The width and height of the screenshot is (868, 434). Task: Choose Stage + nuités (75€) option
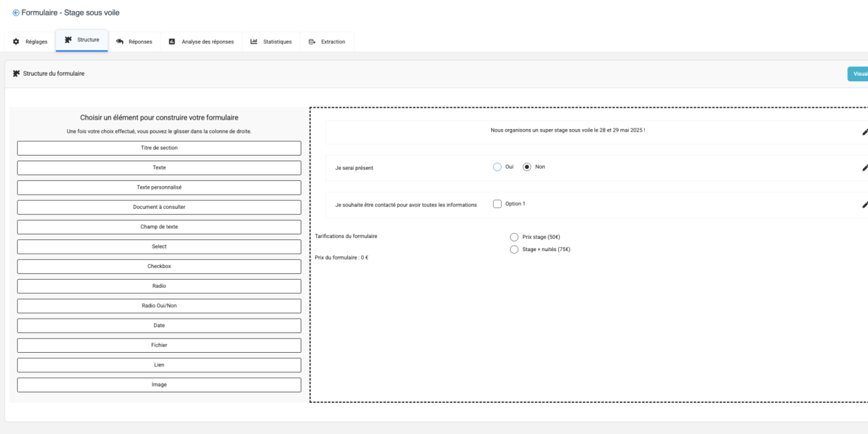(x=514, y=249)
